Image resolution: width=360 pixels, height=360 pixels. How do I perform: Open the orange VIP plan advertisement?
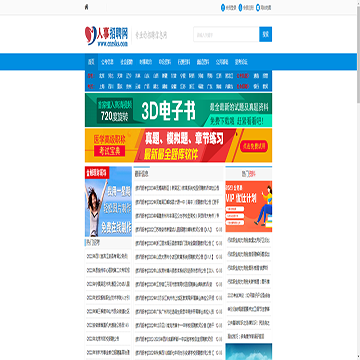[249, 206]
